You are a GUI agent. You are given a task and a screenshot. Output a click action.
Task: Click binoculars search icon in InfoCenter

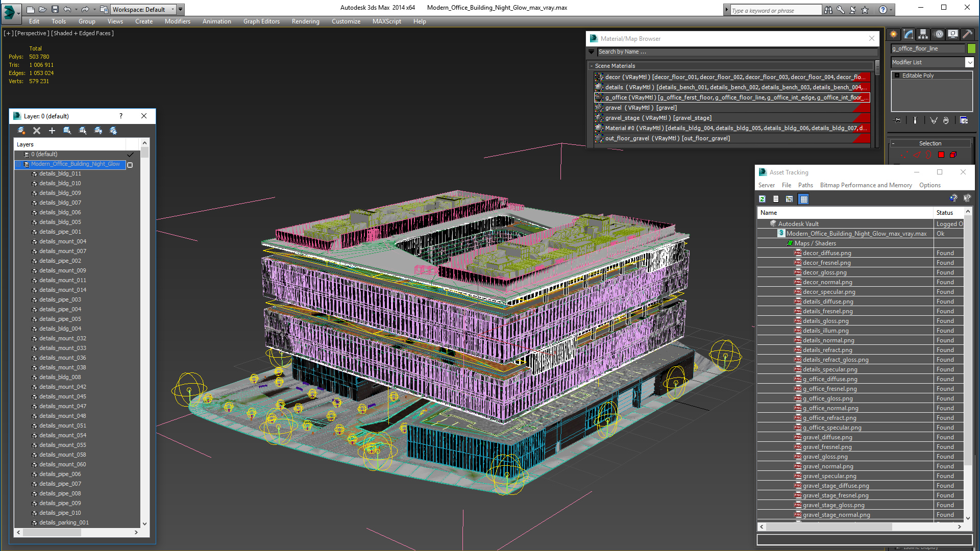828,10
